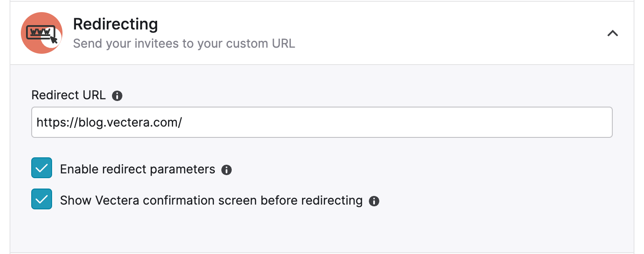View info icon for Vectera confirmation screen option
Screen dimensions: 644x254
click(x=374, y=201)
